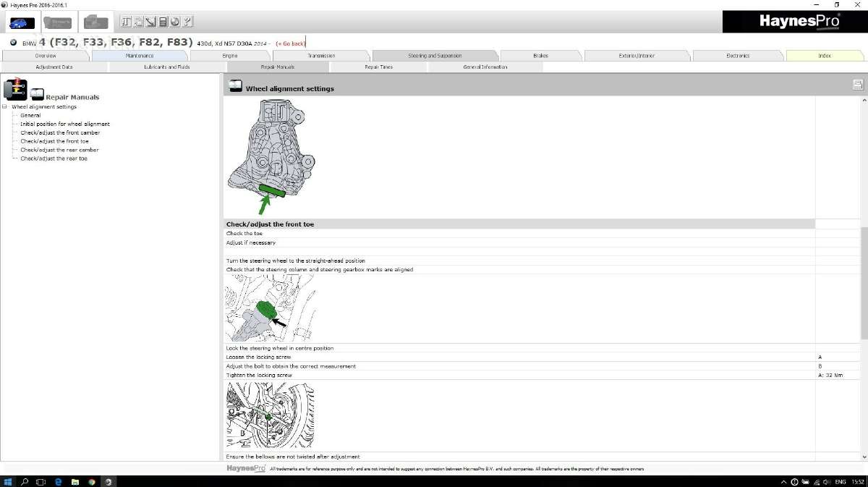This screenshot has height=487, width=868.
Task: Click the tie rod adjustment diagram
Action: [x=270, y=415]
